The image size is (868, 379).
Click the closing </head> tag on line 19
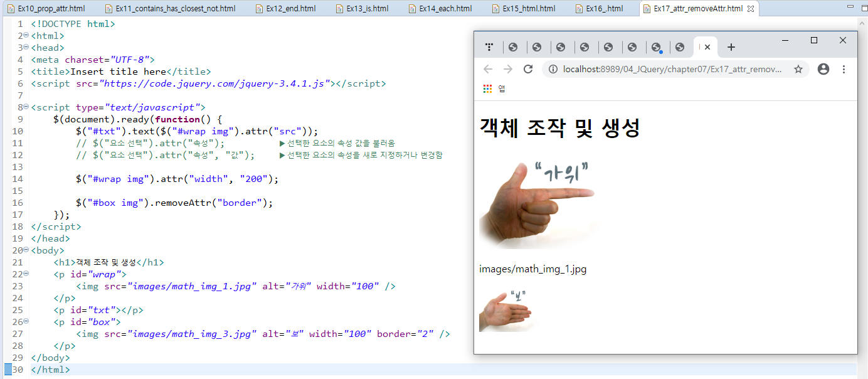(51, 238)
